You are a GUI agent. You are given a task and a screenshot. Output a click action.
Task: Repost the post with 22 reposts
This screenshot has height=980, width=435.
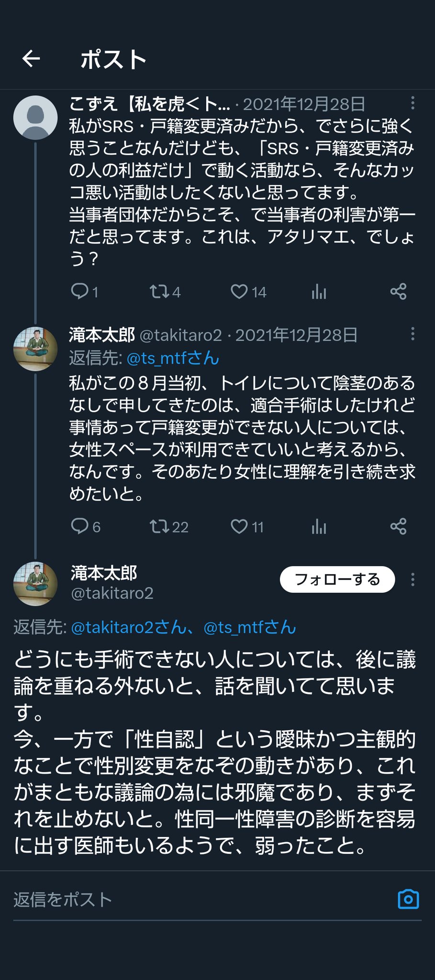tap(158, 526)
